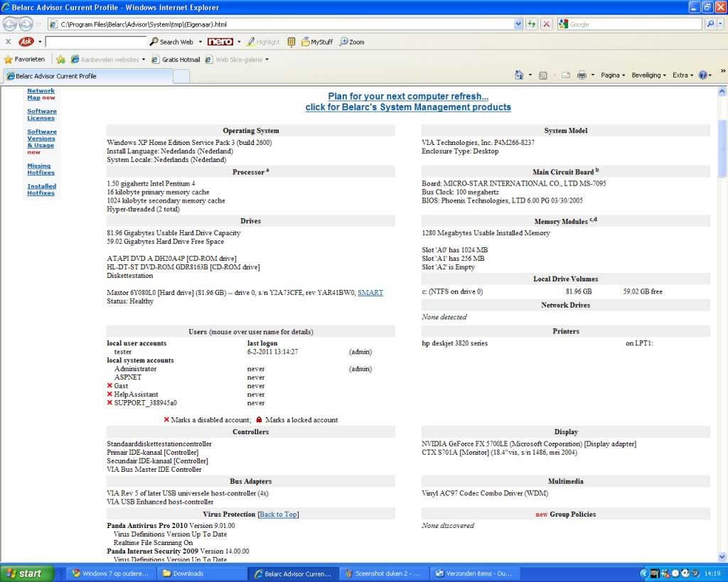
Task: Expand the Nero dropdown arrow
Action: (x=239, y=42)
